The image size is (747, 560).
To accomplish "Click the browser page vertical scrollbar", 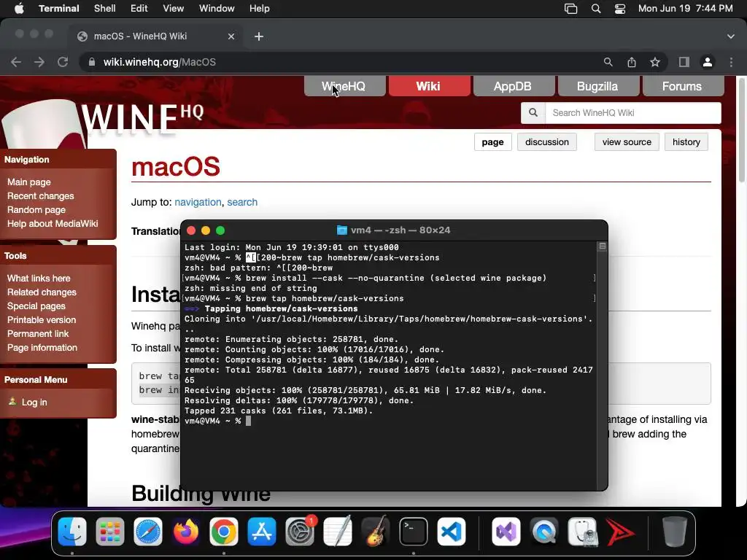I will [742, 130].
